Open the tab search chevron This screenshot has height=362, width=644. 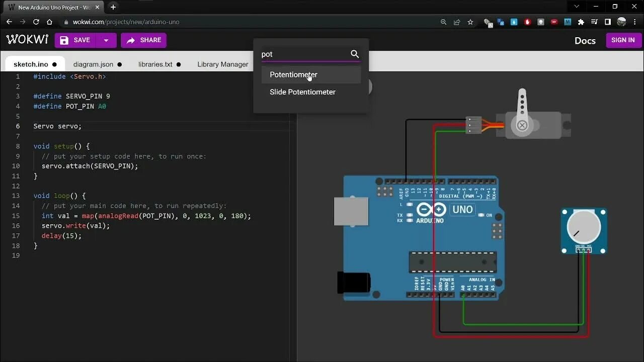577,7
